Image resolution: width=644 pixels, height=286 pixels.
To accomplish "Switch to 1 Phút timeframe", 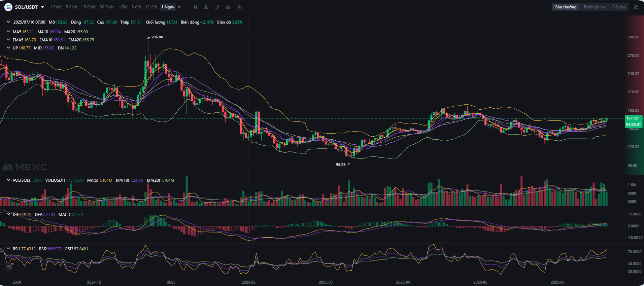I will click(x=56, y=7).
